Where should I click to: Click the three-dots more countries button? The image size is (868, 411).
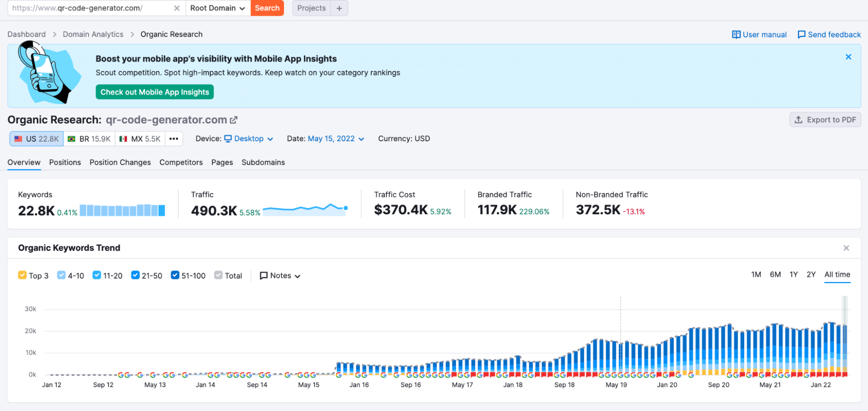point(174,139)
